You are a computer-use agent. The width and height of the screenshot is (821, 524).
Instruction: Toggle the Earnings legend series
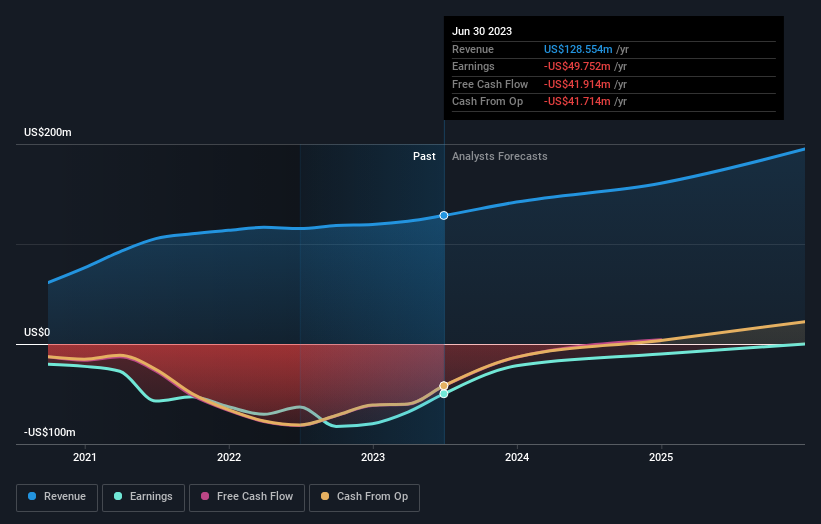click(x=143, y=497)
